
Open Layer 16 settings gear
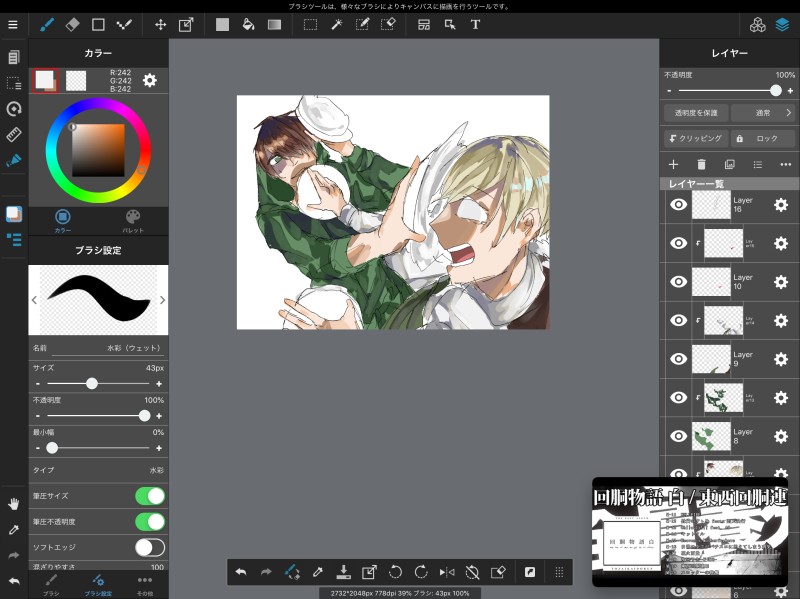tap(781, 205)
